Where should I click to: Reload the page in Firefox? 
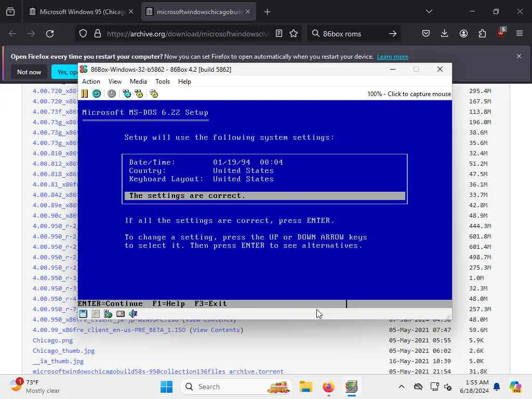click(x=50, y=34)
